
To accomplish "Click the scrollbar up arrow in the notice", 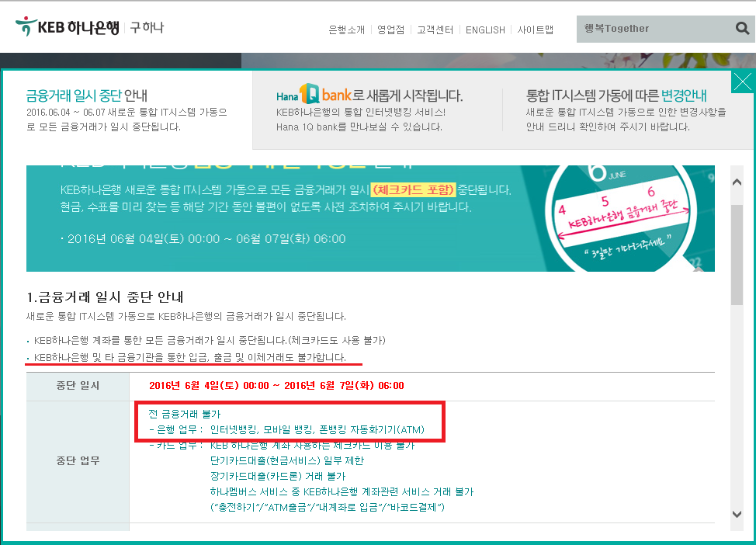I will point(737,182).
